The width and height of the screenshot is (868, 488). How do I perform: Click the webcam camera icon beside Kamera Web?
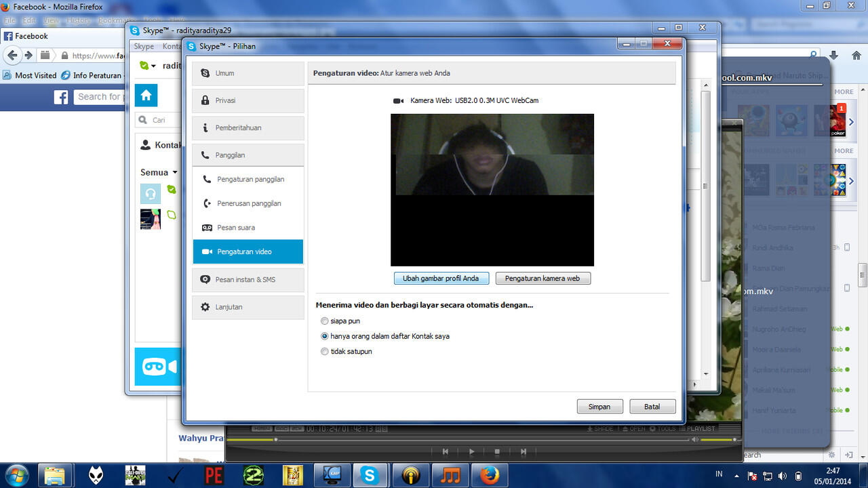tap(399, 101)
